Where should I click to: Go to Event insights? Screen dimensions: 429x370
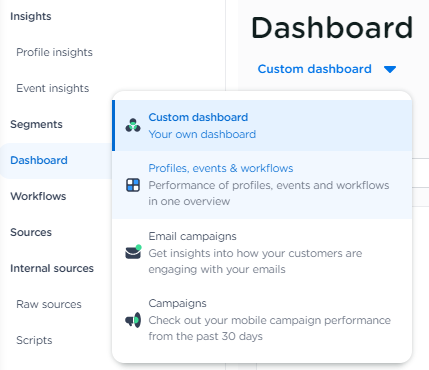[53, 88]
